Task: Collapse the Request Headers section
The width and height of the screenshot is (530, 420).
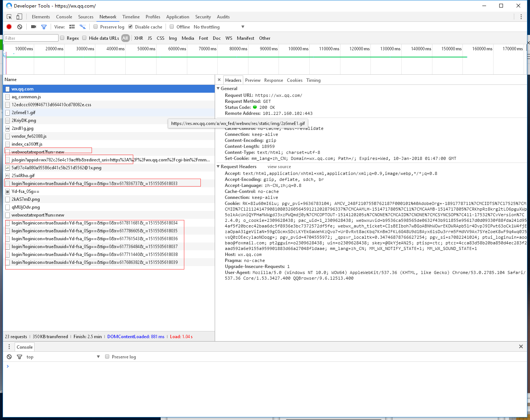Action: coord(218,167)
